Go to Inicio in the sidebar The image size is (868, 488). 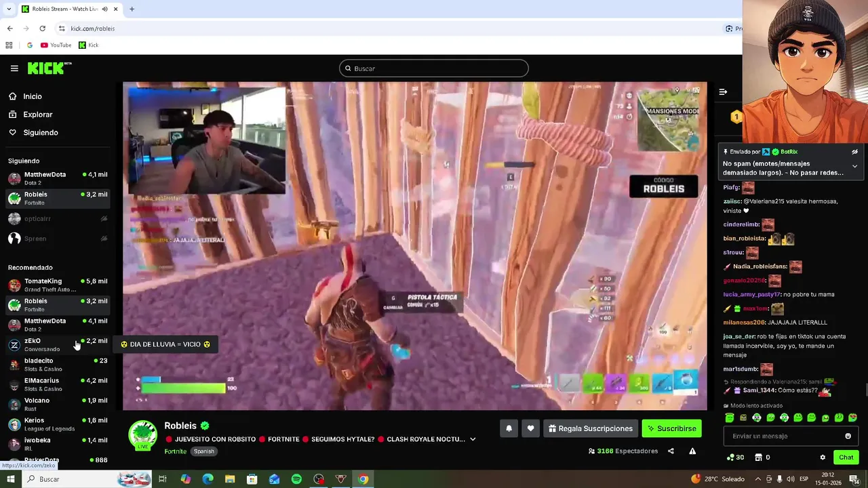[x=33, y=96]
